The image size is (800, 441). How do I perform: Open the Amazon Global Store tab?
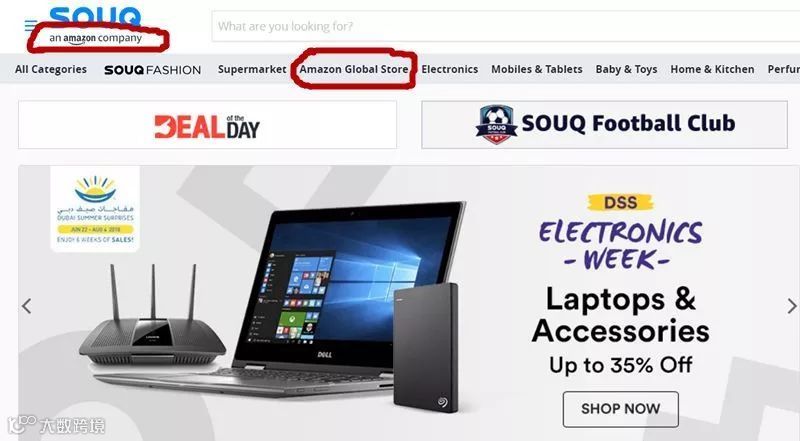click(354, 69)
